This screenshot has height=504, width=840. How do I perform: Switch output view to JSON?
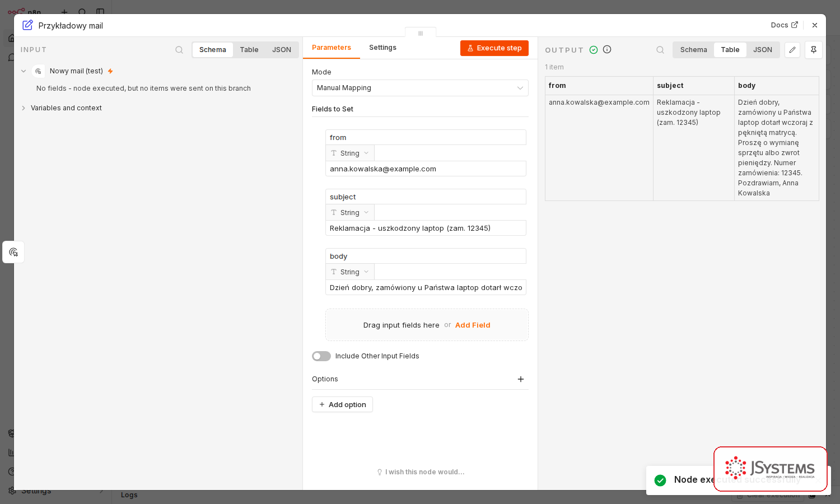[x=763, y=50]
